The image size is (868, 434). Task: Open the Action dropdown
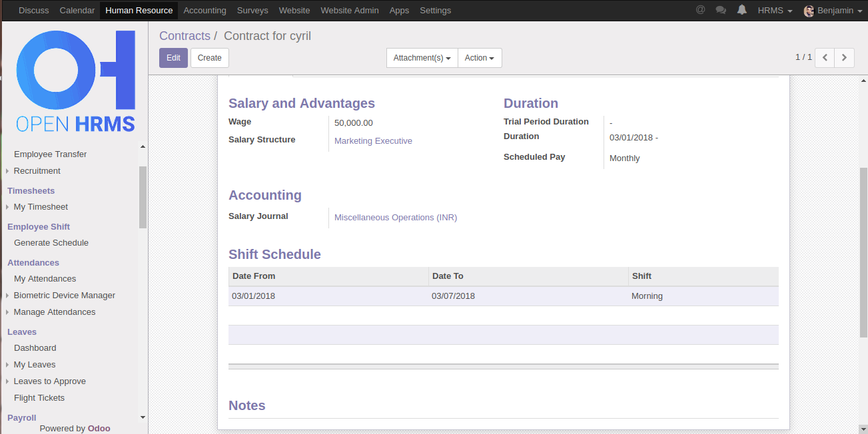coord(480,58)
